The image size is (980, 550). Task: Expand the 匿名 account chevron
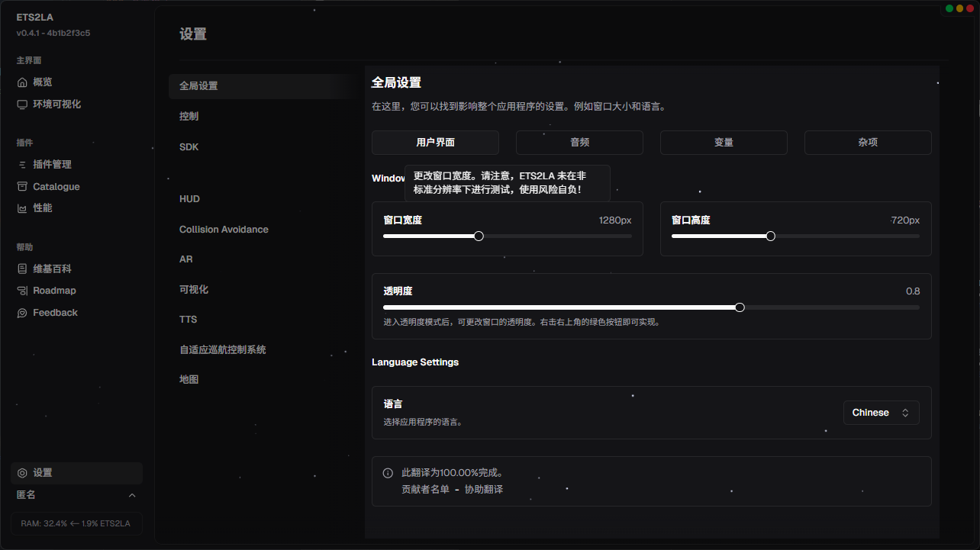pos(132,496)
